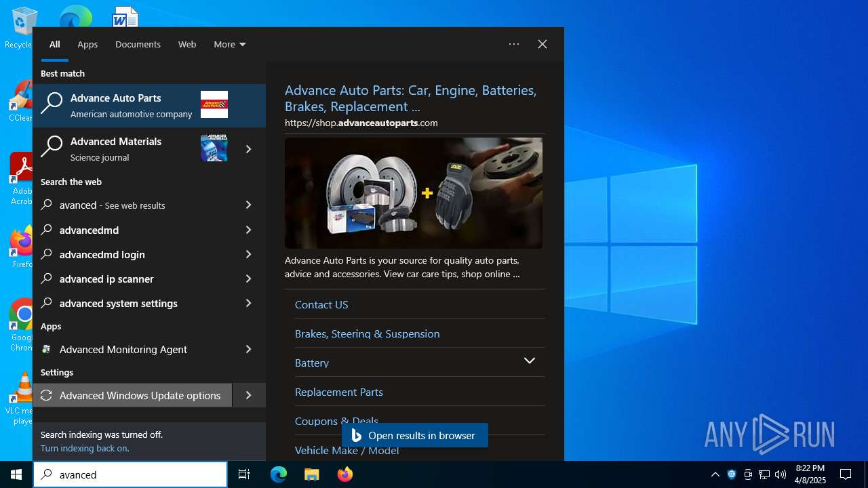868x488 pixels.
Task: Open the clock showing 8:22 PM
Action: 810,474
